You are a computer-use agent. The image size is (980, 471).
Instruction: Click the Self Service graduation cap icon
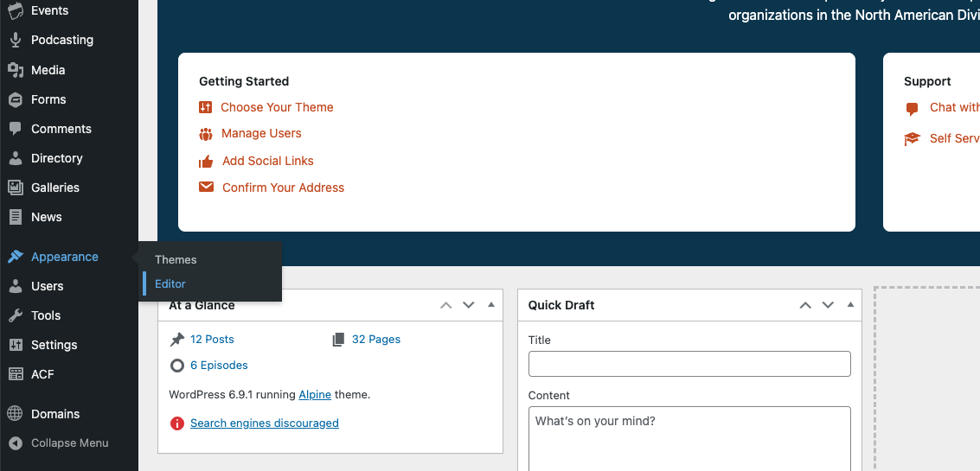913,138
